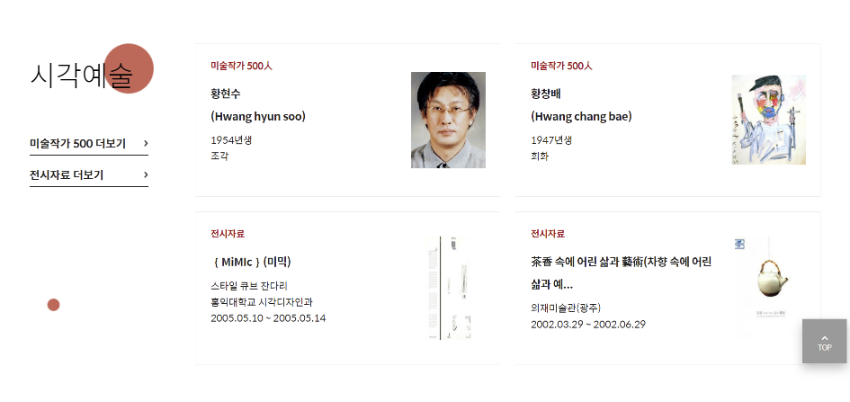Expand 전시자료 더보기 chevron arrow
The width and height of the screenshot is (850, 402).
click(x=146, y=175)
